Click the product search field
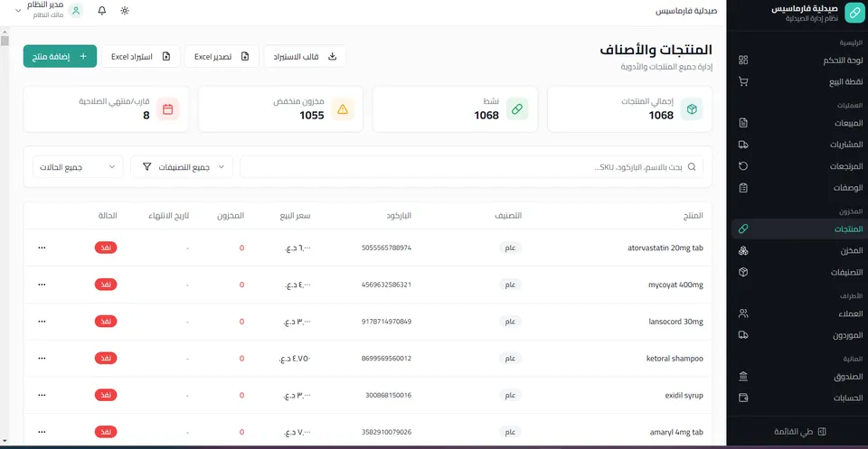Image resolution: width=868 pixels, height=449 pixels. pos(472,166)
